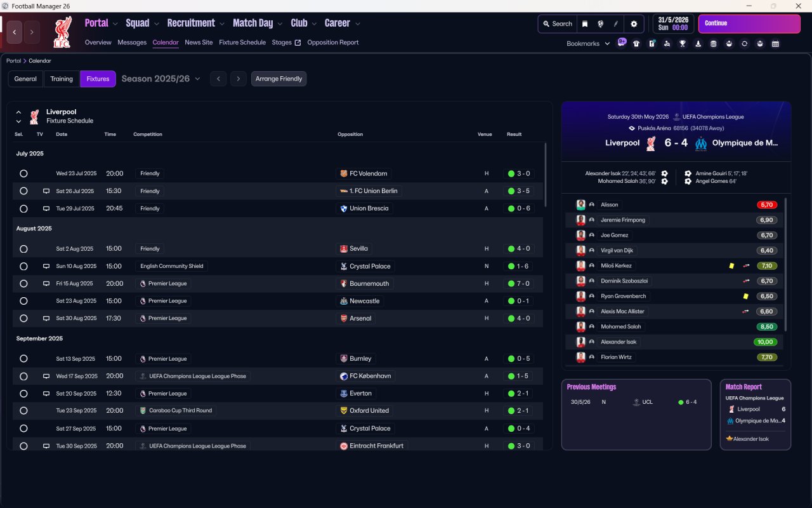812x508 pixels.
Task: Select the radio button for Burnley fixture
Action: [x=23, y=359]
